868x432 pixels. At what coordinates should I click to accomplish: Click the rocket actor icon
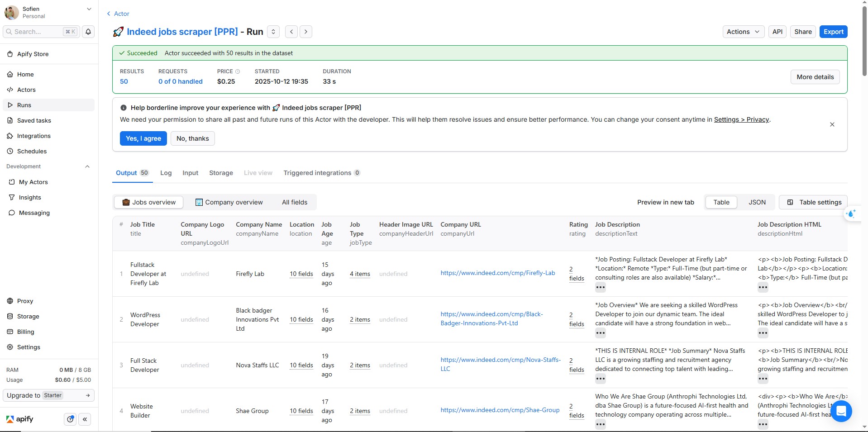pyautogui.click(x=118, y=32)
